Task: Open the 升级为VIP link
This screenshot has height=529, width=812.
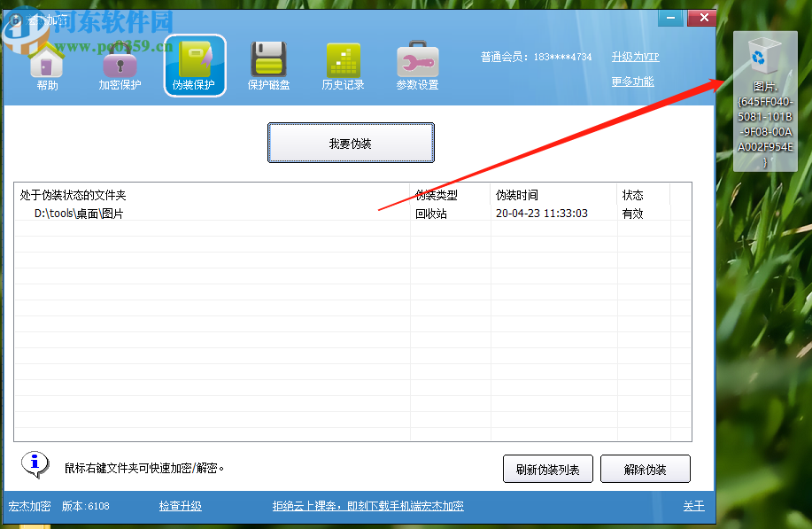Action: tap(635, 57)
